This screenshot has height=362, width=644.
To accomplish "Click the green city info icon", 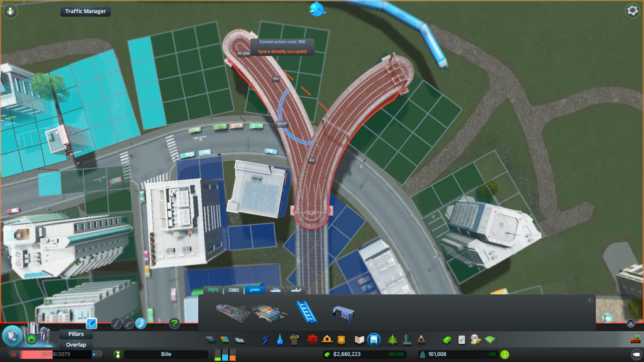I will tap(118, 354).
